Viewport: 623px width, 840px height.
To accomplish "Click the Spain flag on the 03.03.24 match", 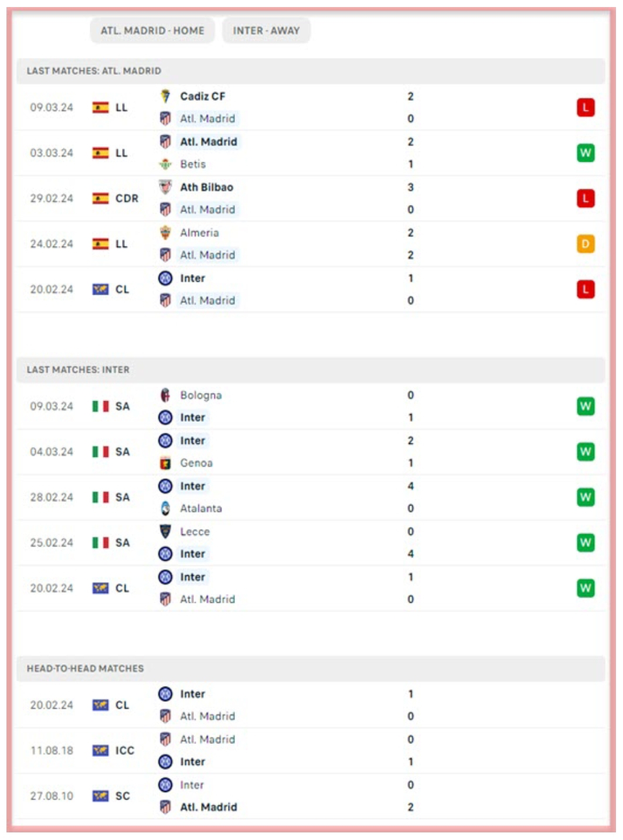I will click(100, 153).
